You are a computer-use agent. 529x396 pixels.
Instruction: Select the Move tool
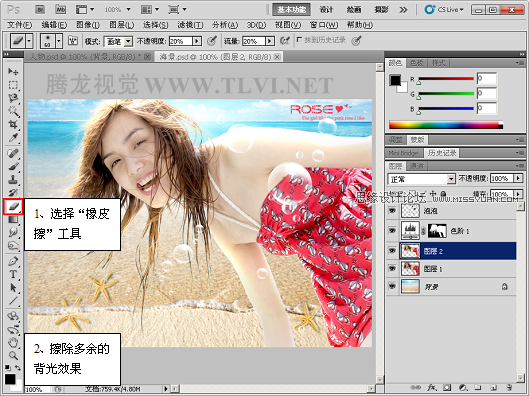(13, 71)
